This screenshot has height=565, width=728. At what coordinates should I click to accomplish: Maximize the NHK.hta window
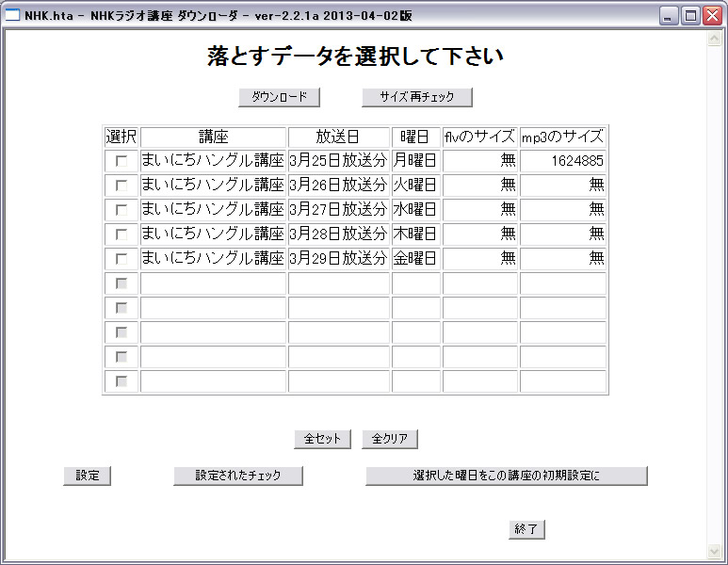[x=690, y=16]
